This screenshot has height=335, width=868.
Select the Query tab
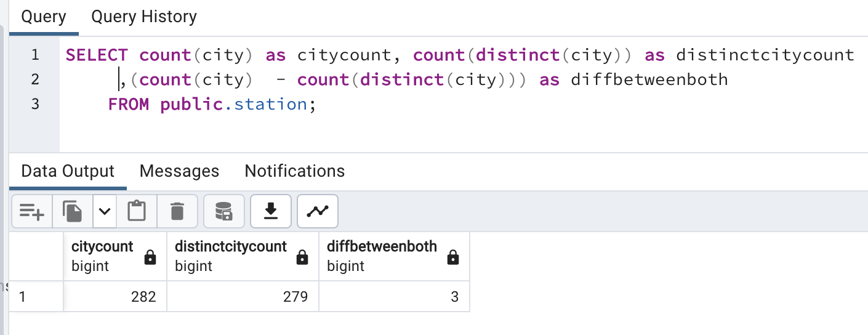(44, 17)
